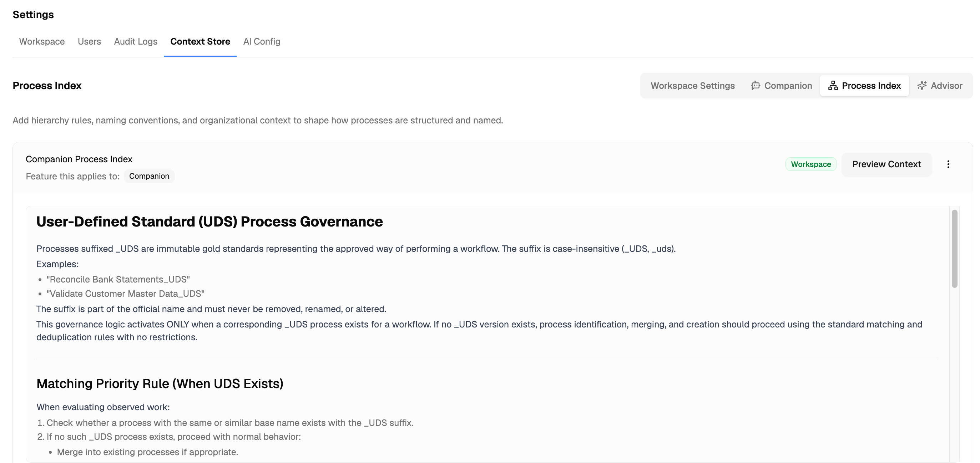Click "When evaluating observed work:" line
Viewport: 980px width, 463px height.
(x=103, y=407)
